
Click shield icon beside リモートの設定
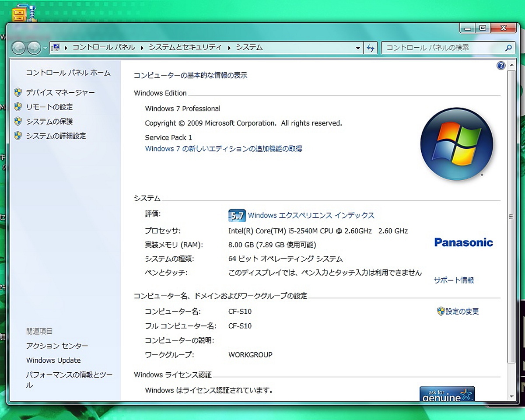point(17,107)
